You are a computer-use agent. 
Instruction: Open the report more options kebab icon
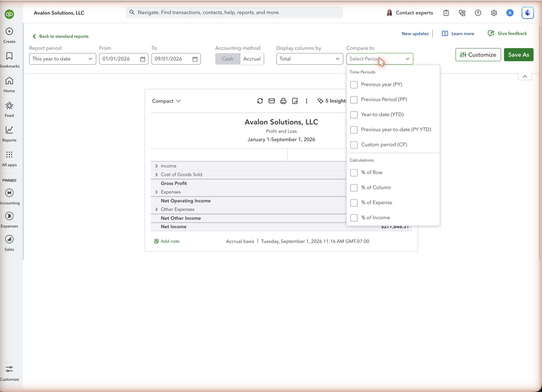pyautogui.click(x=306, y=101)
